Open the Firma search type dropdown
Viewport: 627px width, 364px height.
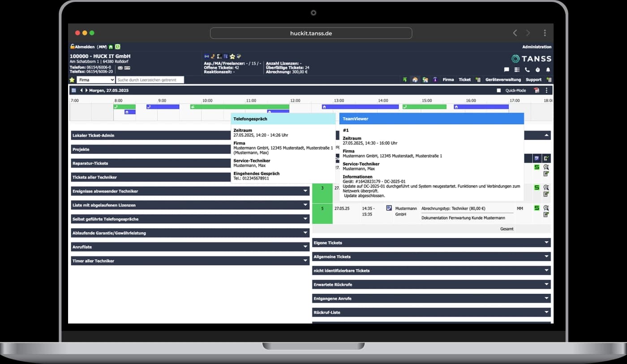[96, 80]
